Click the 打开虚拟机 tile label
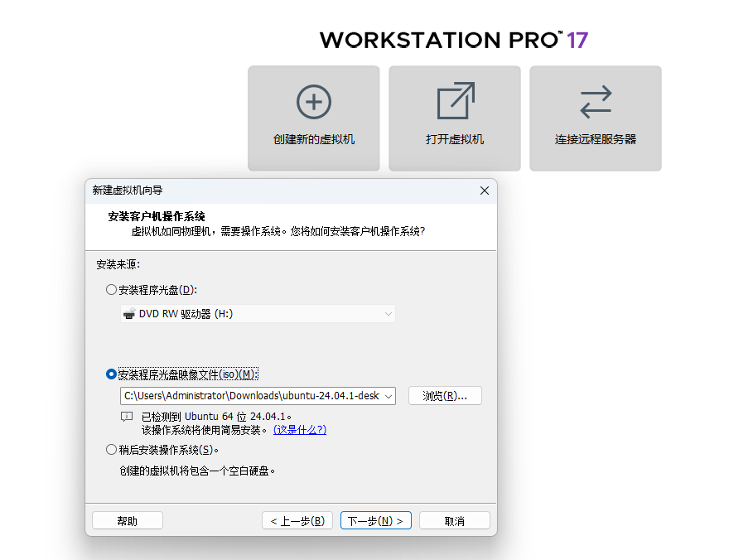 coord(455,139)
